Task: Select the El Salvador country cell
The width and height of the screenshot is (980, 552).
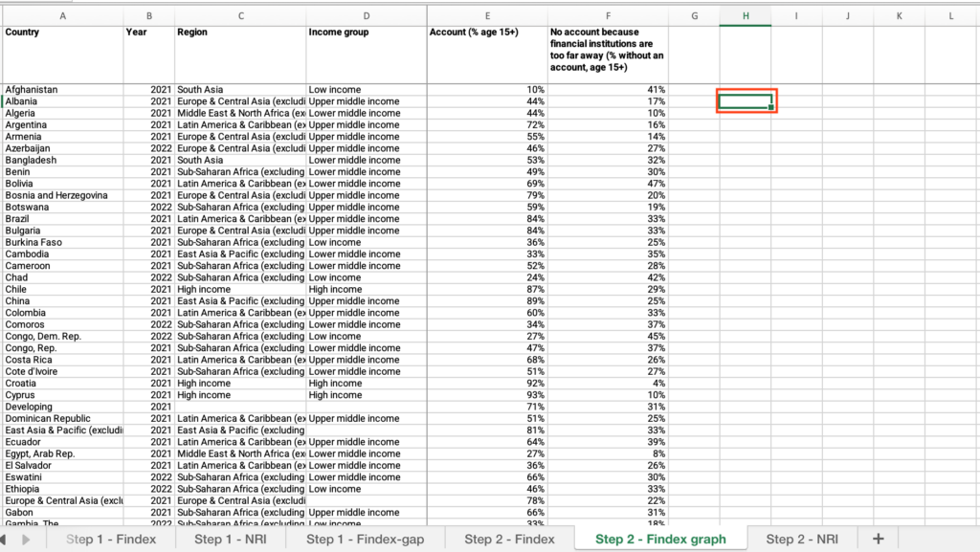Action: click(x=62, y=465)
